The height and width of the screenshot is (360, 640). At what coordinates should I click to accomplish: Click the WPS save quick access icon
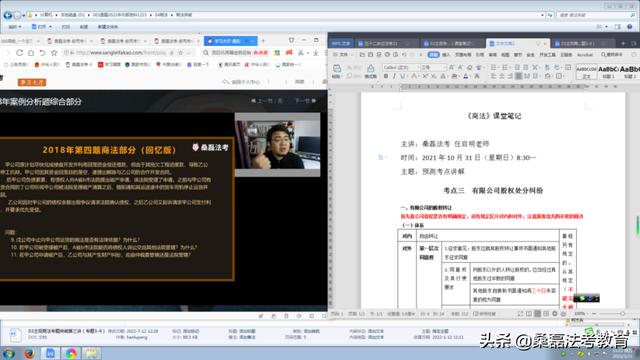(x=370, y=54)
